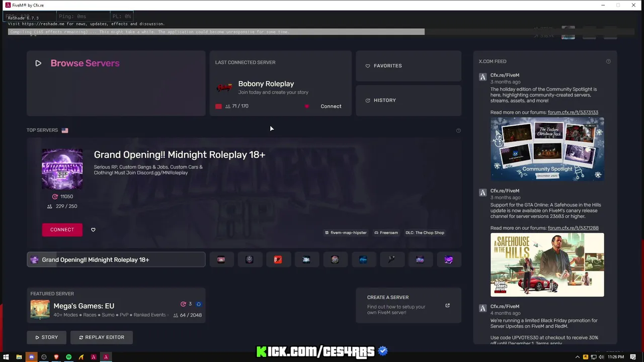Open forum link forum.cfx.re/t/5371288
This screenshot has height=362, width=644.
coord(573,228)
